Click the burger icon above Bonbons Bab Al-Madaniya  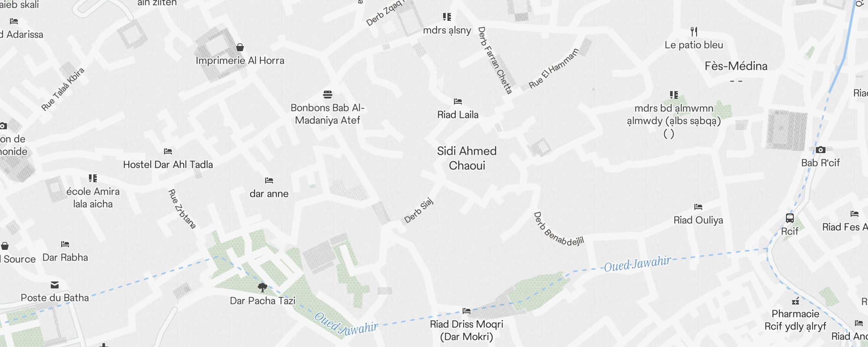(x=328, y=95)
